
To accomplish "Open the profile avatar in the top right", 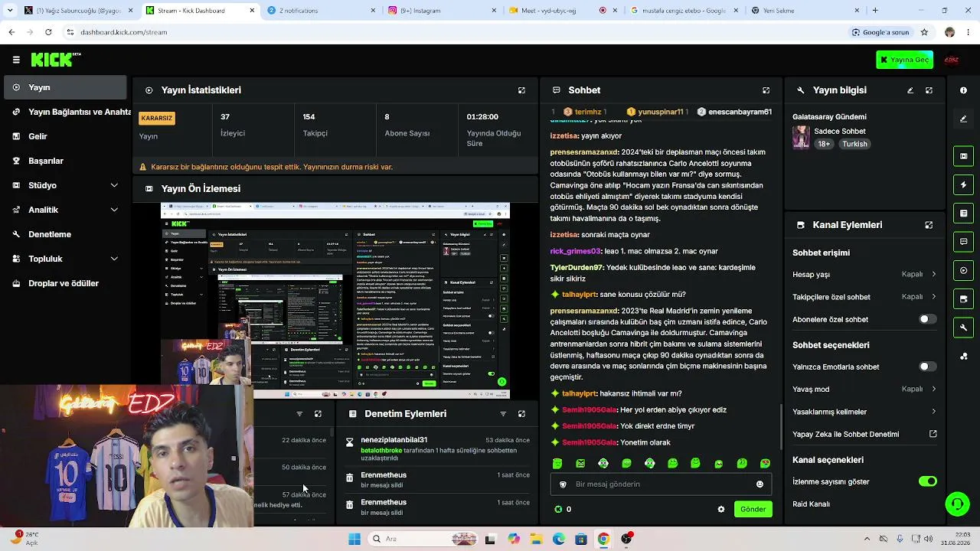I will pos(952,60).
